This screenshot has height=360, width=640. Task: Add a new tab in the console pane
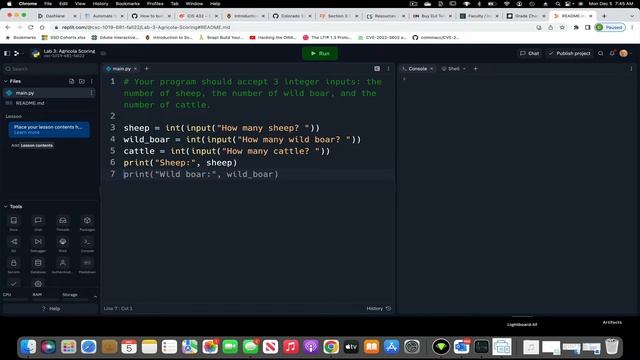[476, 69]
